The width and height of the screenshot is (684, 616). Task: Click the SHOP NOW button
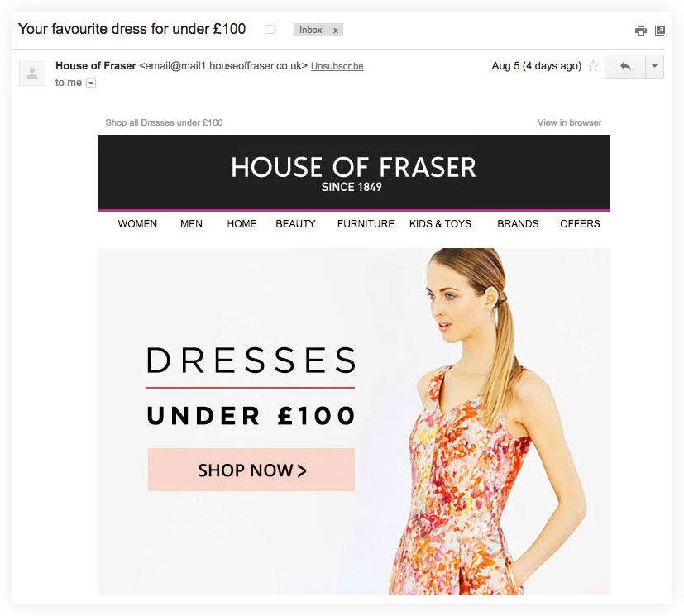[251, 470]
